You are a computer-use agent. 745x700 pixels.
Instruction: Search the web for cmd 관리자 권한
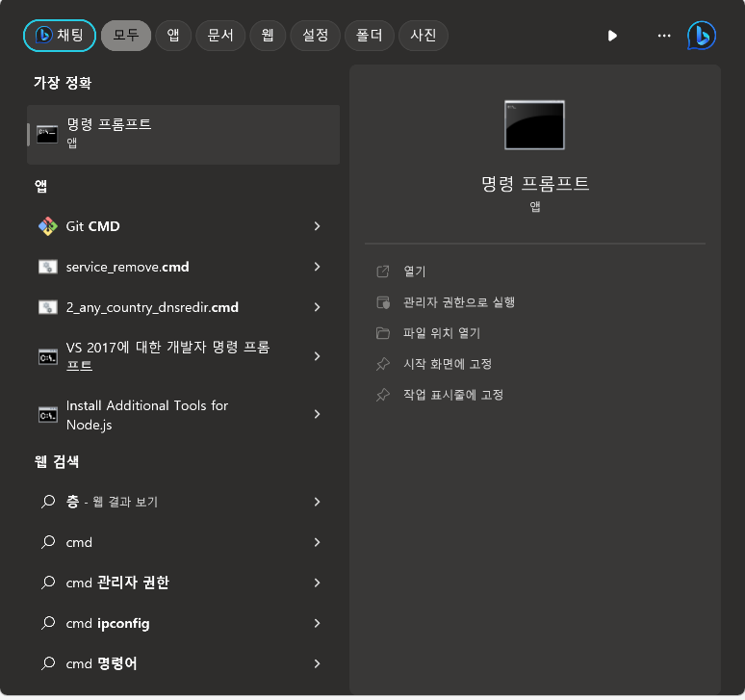click(x=184, y=583)
